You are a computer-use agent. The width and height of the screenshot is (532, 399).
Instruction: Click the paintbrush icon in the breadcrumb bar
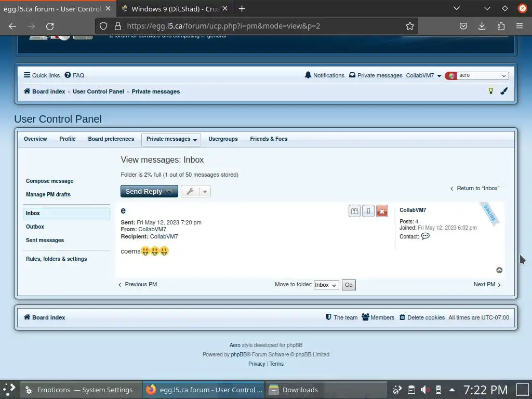504,90
